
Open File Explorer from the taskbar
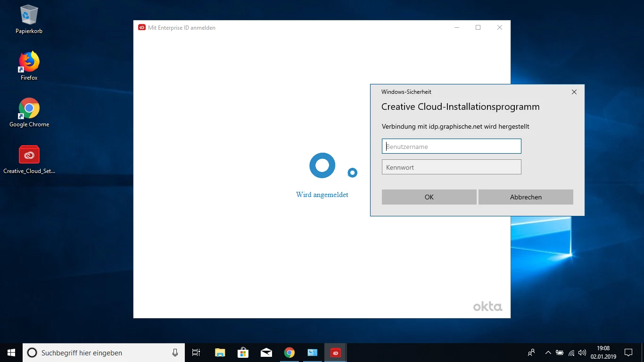point(220,353)
